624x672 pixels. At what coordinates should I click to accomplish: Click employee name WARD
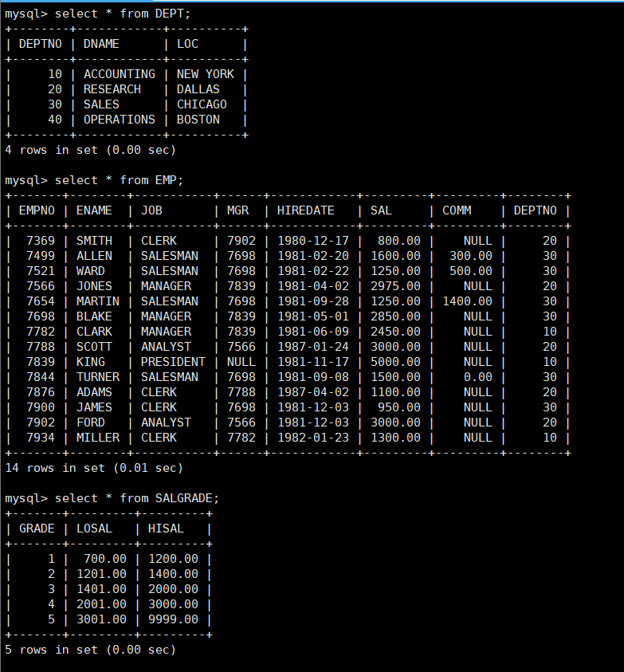pos(90,271)
